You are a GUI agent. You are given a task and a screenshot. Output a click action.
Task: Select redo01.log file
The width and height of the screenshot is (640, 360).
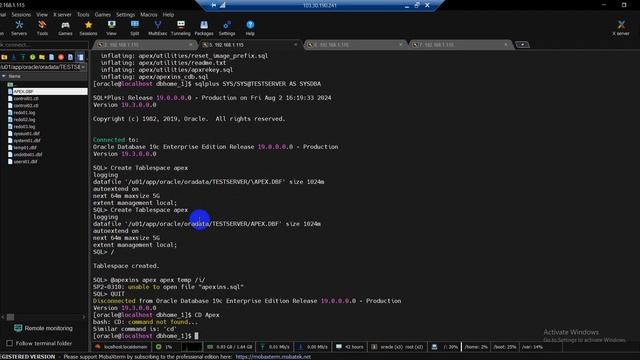click(24, 112)
